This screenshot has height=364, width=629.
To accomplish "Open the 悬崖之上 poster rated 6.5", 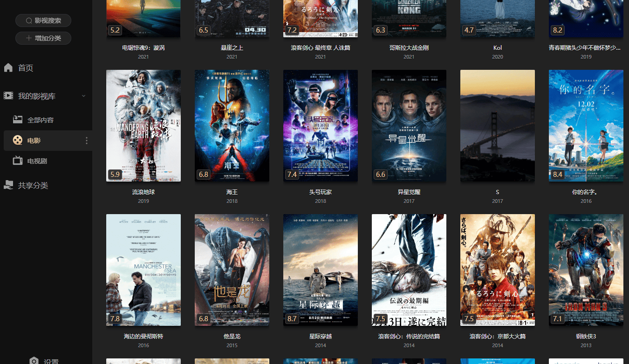I will [232, 19].
